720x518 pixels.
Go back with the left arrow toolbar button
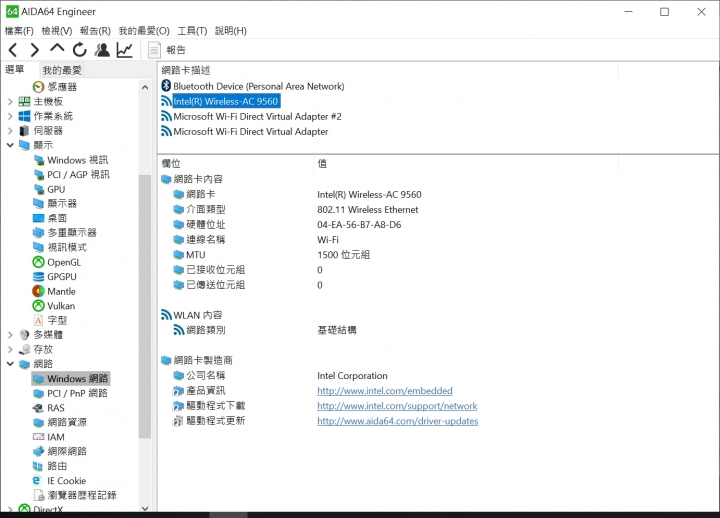pyautogui.click(x=13, y=50)
